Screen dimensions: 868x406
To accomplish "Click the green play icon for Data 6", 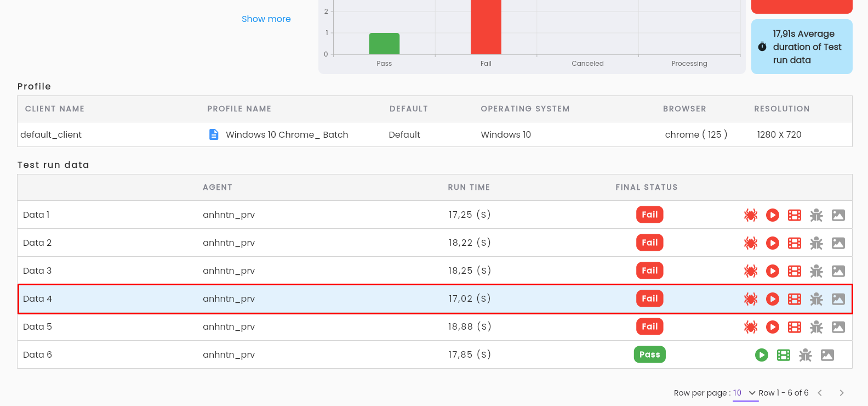I will (762, 355).
